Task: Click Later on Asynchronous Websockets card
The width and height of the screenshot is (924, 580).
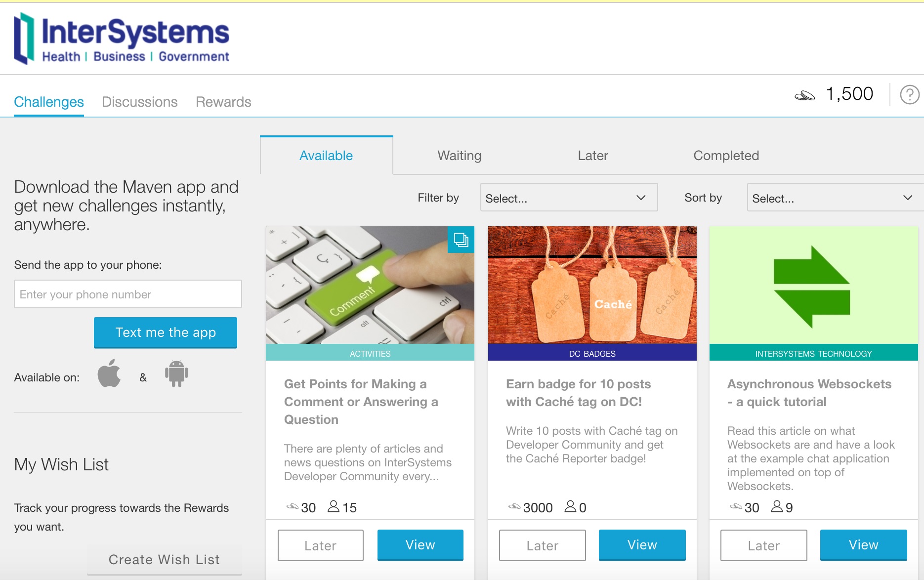Action: click(764, 545)
